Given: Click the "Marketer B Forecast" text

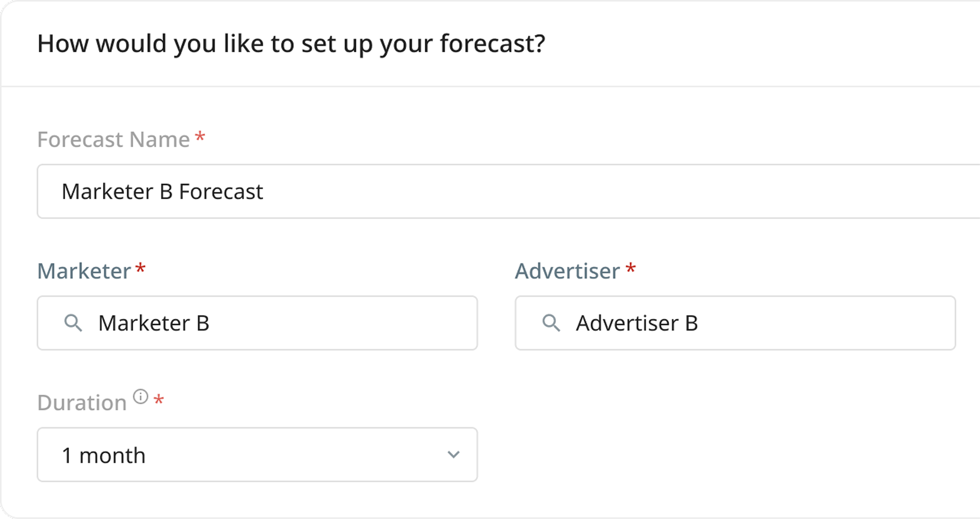Looking at the screenshot, I should [162, 191].
